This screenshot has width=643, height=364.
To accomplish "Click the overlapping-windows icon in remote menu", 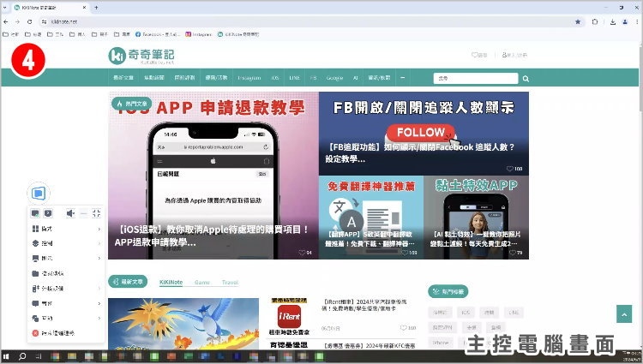I will [x=35, y=318].
